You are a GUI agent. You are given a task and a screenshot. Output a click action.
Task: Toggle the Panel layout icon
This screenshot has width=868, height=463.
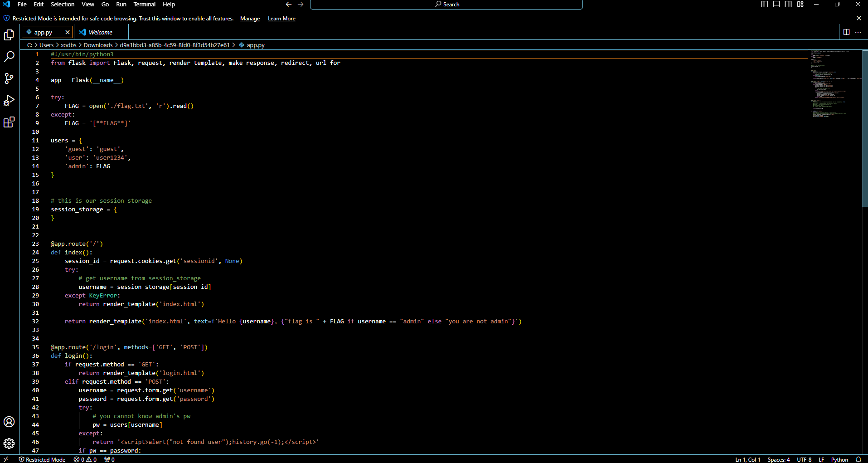pyautogui.click(x=776, y=4)
